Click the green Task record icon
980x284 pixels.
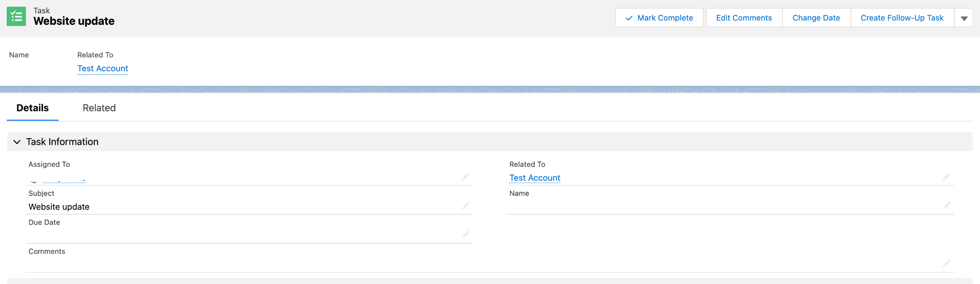[x=16, y=17]
